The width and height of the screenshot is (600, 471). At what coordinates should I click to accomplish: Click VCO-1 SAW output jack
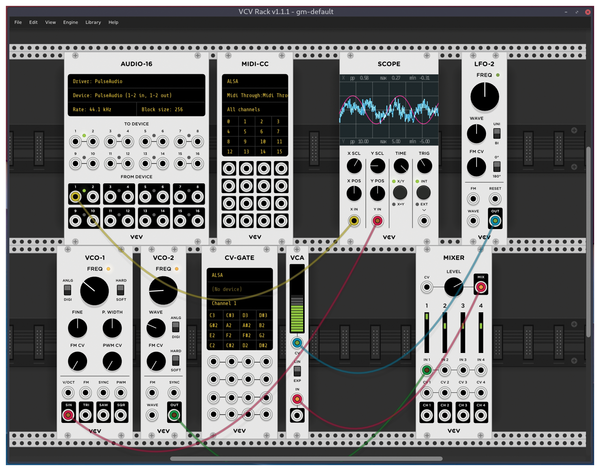click(x=103, y=415)
